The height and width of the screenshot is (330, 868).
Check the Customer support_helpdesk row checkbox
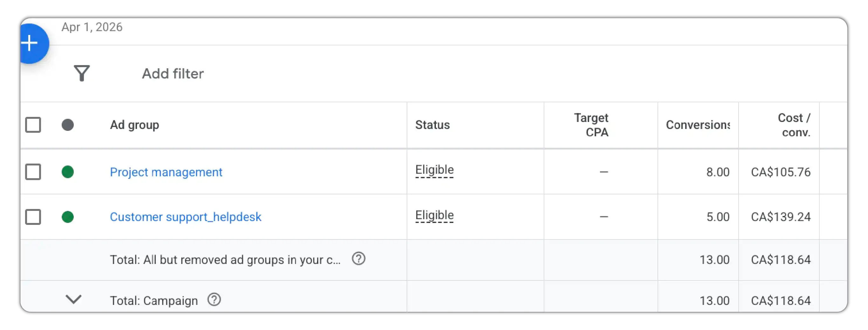coord(33,217)
